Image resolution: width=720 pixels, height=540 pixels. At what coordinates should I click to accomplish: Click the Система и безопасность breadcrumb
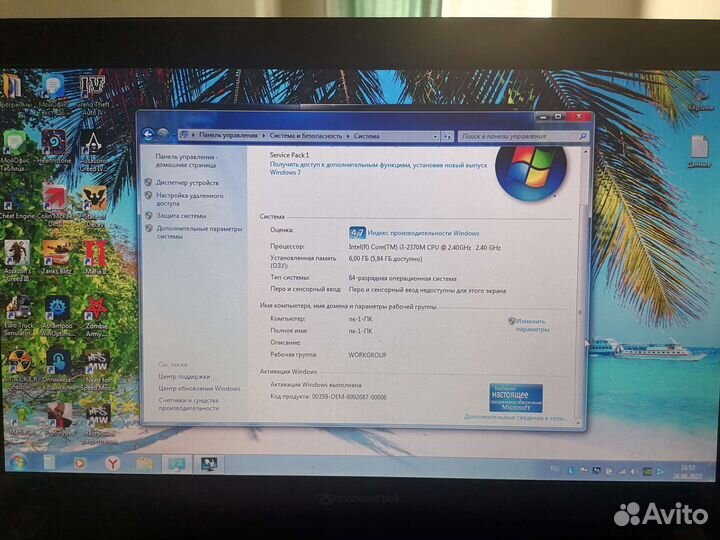point(306,135)
